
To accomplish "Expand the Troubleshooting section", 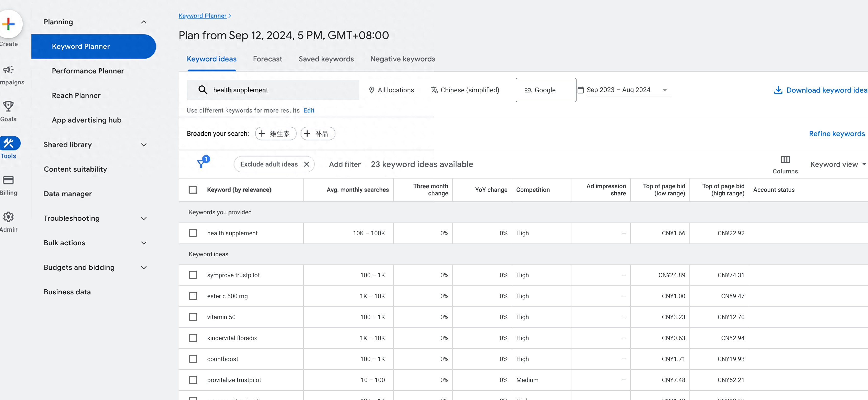I will tap(144, 219).
